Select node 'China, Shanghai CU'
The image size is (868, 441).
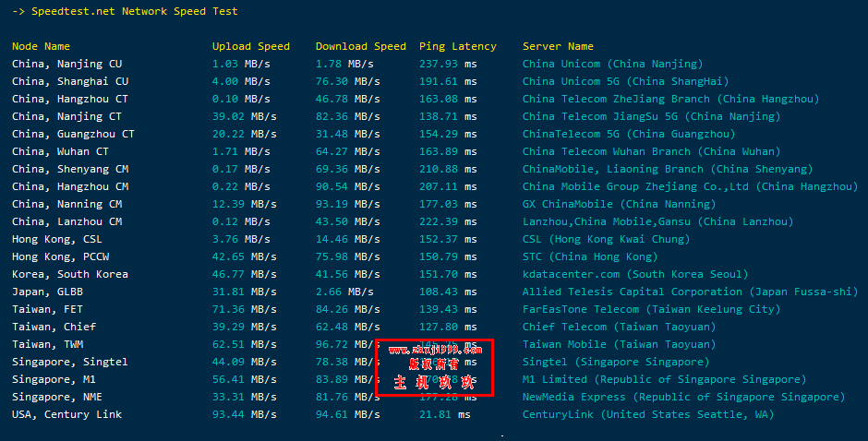pyautogui.click(x=70, y=82)
